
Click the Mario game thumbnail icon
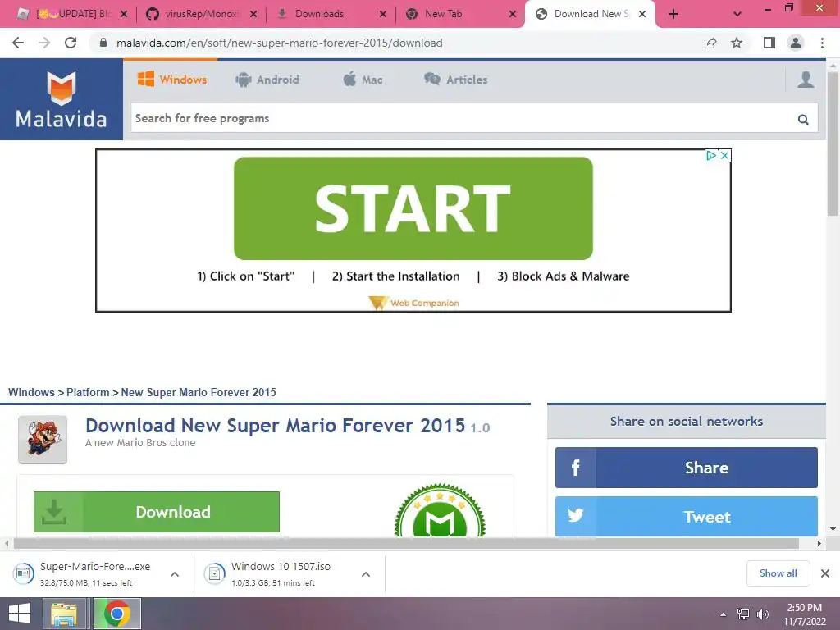(x=43, y=440)
